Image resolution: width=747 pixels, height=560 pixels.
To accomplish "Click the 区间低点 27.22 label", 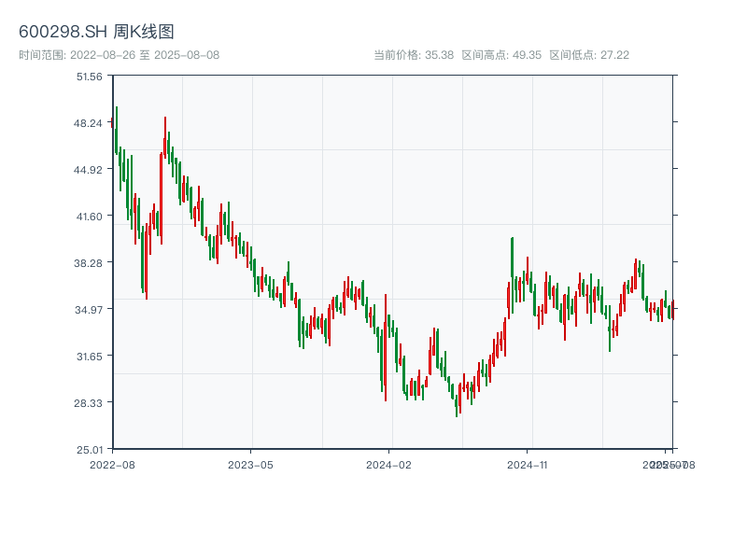I will tap(589, 55).
